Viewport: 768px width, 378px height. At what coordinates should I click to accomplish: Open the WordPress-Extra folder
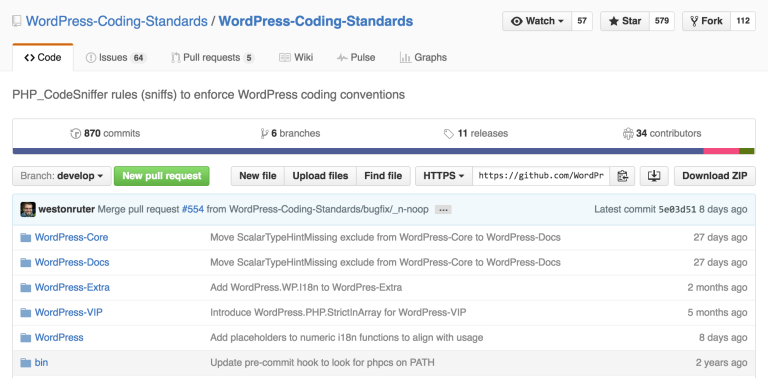tap(72, 287)
